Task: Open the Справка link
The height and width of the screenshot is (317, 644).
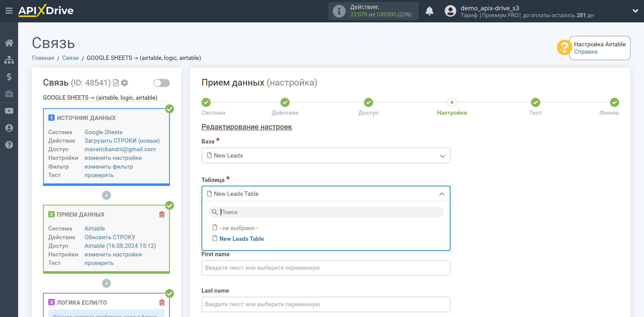Action: point(585,52)
